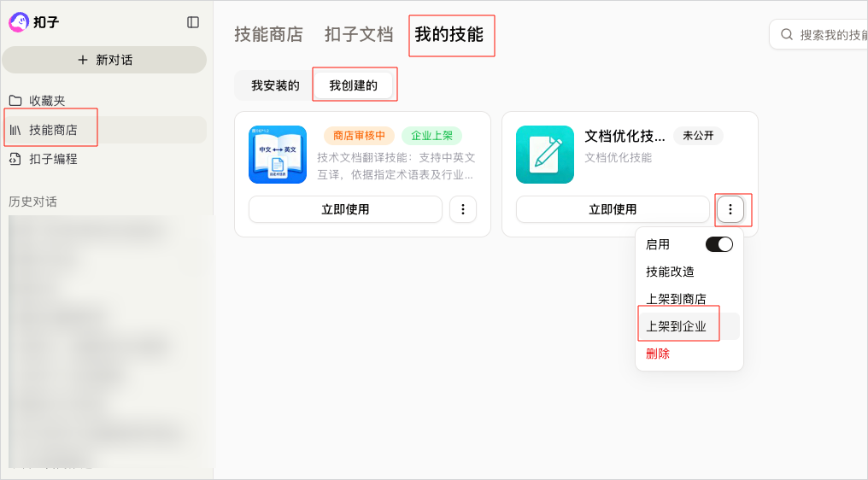The height and width of the screenshot is (480, 868).
Task: Click 立即使用 on the translation skill card
Action: [x=345, y=209]
